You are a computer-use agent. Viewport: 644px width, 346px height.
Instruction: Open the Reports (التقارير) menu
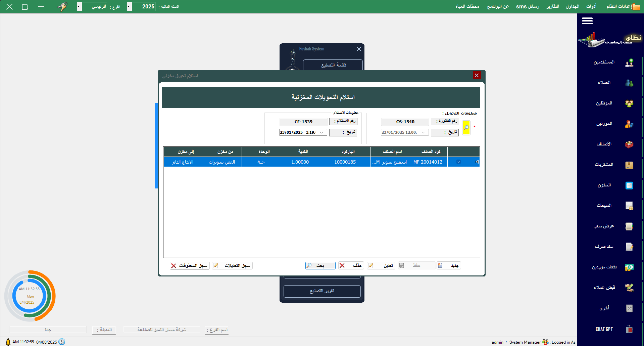coord(552,7)
